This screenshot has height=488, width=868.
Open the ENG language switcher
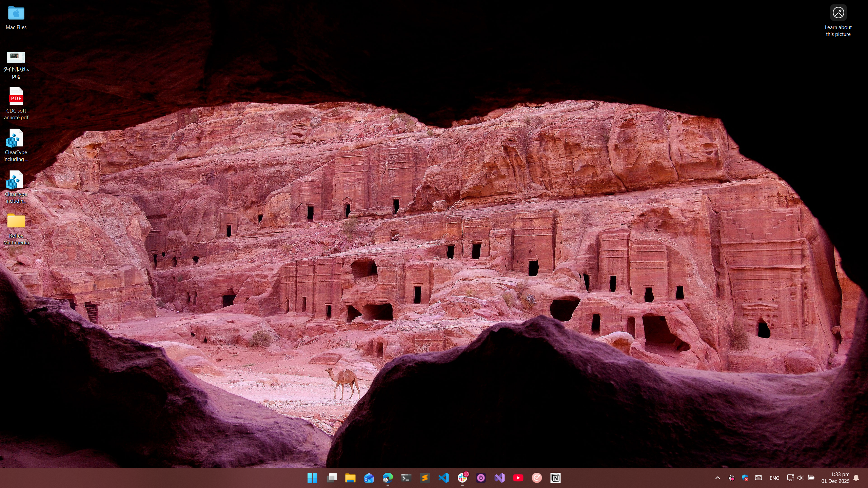pos(774,478)
